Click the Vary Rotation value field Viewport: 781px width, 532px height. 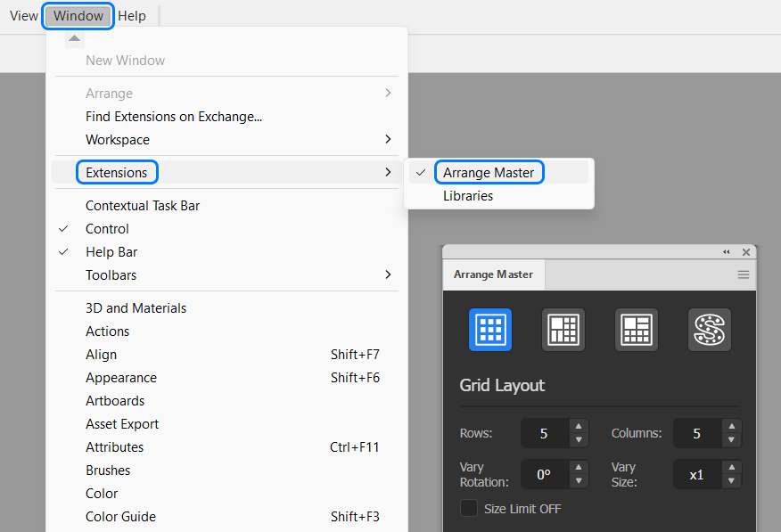(x=545, y=475)
